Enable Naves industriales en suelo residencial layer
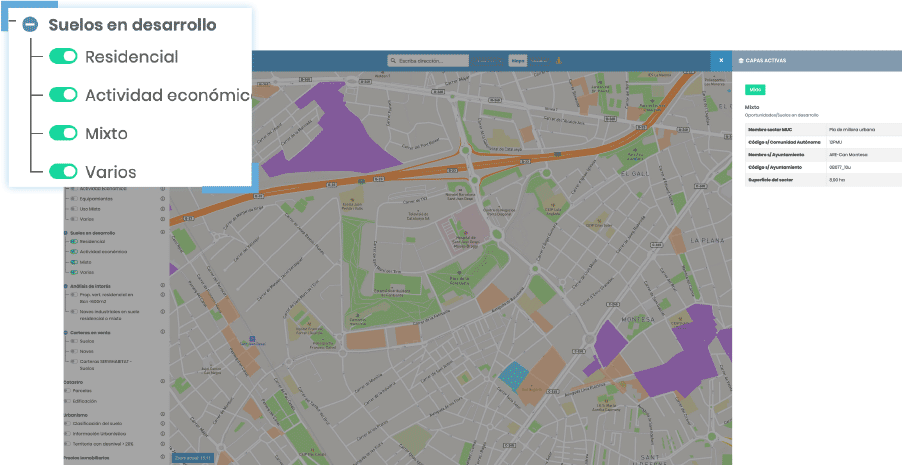 click(x=74, y=311)
